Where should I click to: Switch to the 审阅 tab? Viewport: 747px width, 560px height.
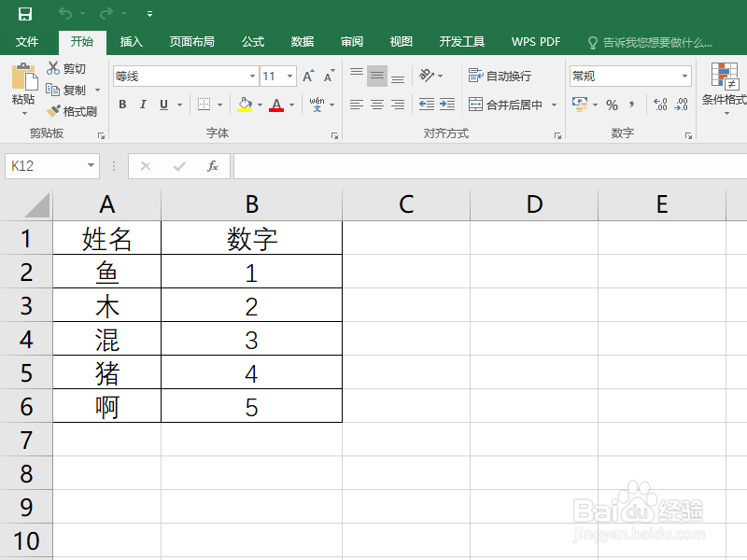352,42
